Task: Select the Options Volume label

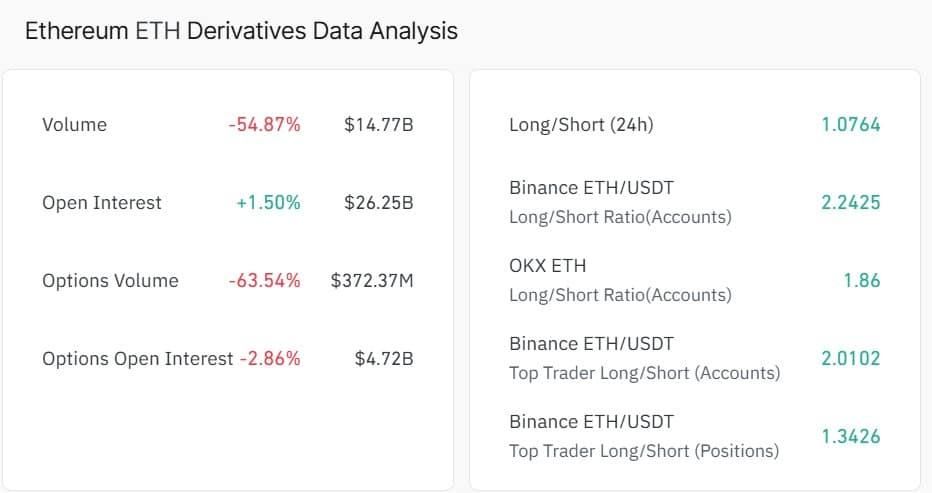Action: tap(110, 281)
